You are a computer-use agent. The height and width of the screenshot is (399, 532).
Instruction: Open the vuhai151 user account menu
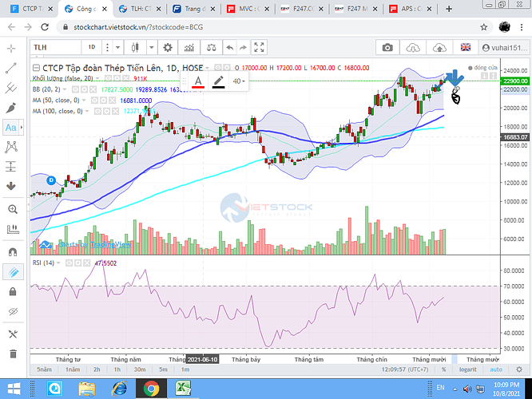pos(505,48)
